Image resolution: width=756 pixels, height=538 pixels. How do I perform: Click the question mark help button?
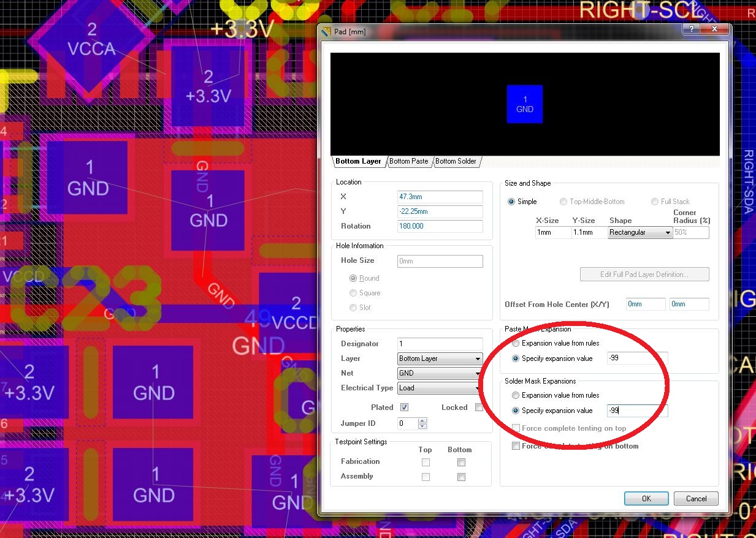point(692,29)
